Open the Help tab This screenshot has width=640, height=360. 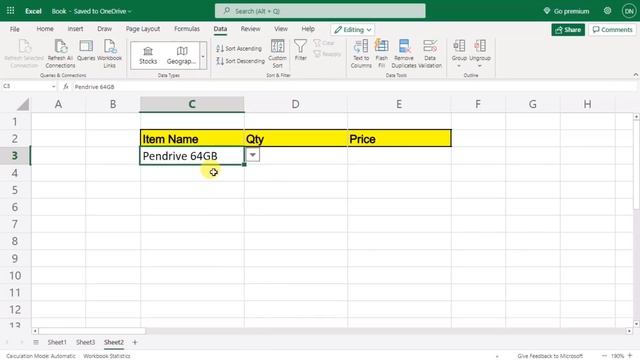[x=308, y=29]
